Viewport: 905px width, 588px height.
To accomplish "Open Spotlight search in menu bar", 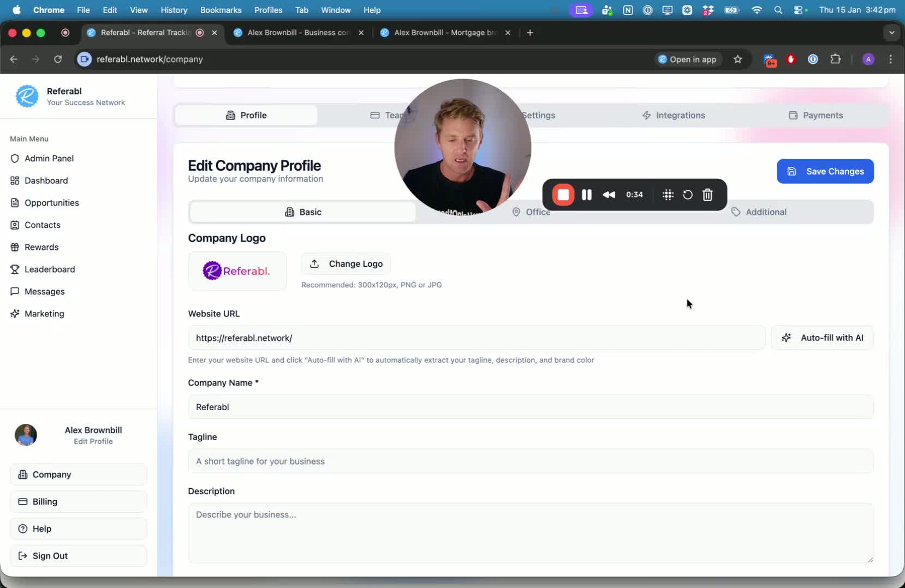I will (x=778, y=10).
